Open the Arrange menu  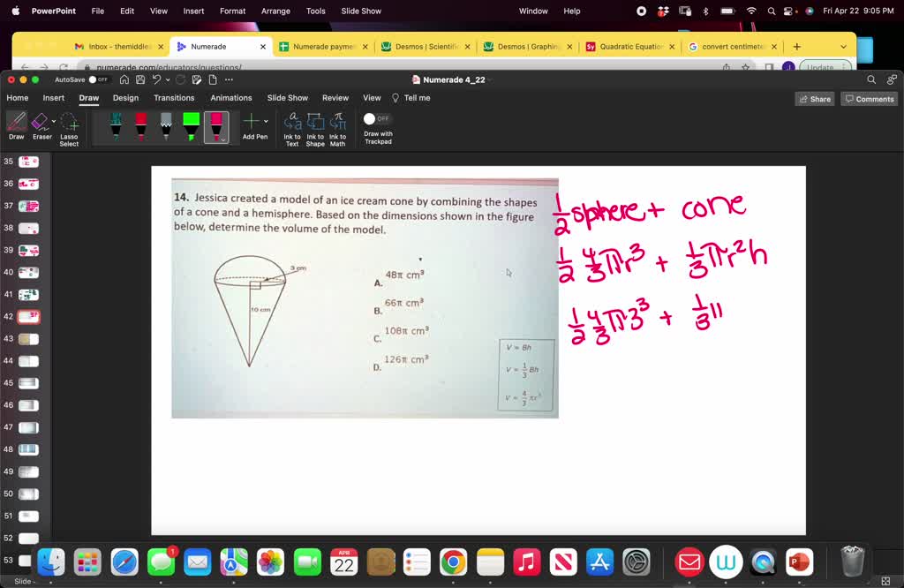tap(275, 11)
